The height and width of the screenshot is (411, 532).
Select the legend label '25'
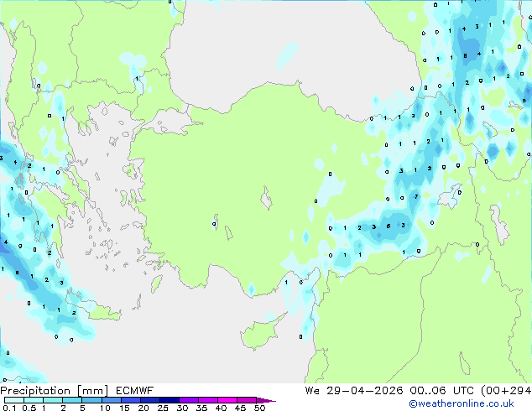(163, 408)
